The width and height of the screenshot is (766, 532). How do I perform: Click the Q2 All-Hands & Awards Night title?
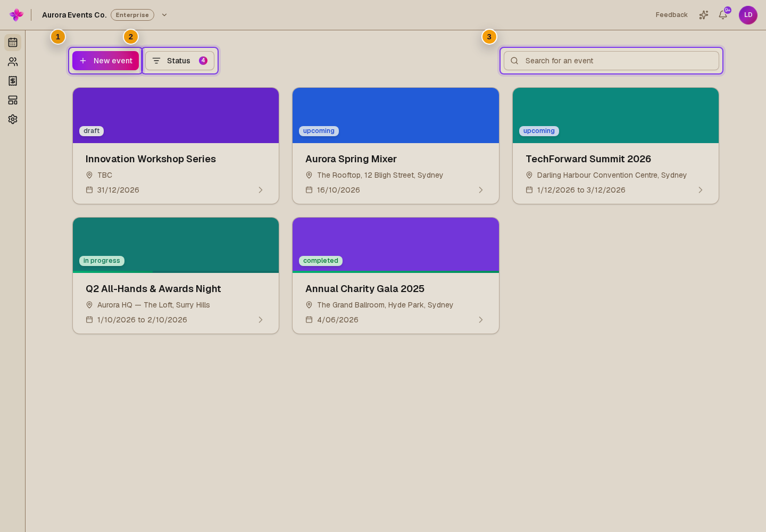point(153,289)
